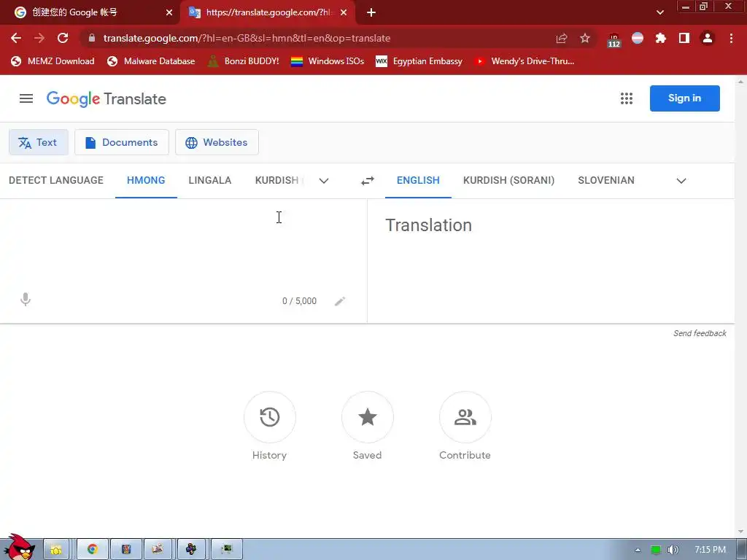Click the Sign in button
The image size is (747, 560).
pos(684,98)
